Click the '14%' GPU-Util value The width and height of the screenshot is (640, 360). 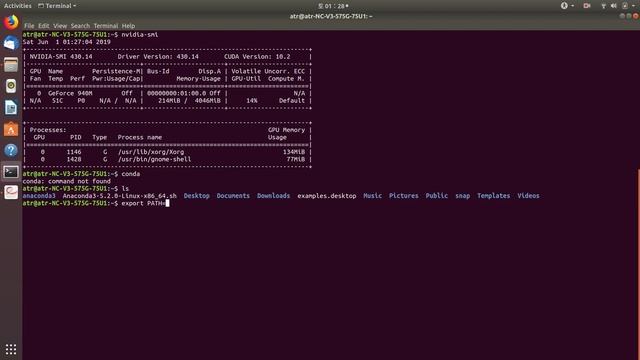[x=252, y=100]
